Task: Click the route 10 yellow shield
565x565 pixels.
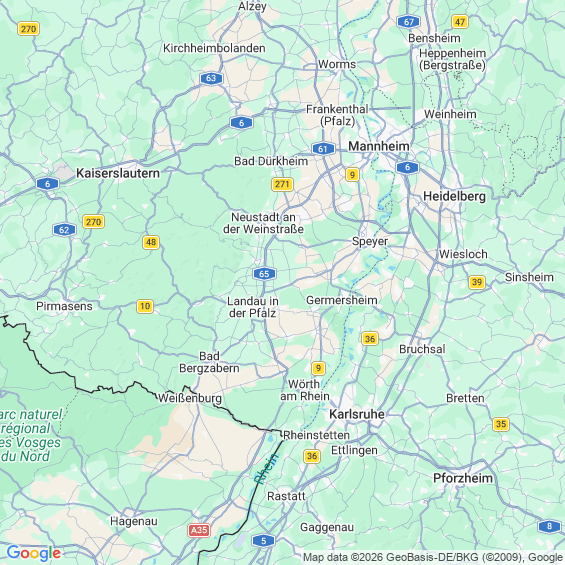Action: tap(145, 306)
